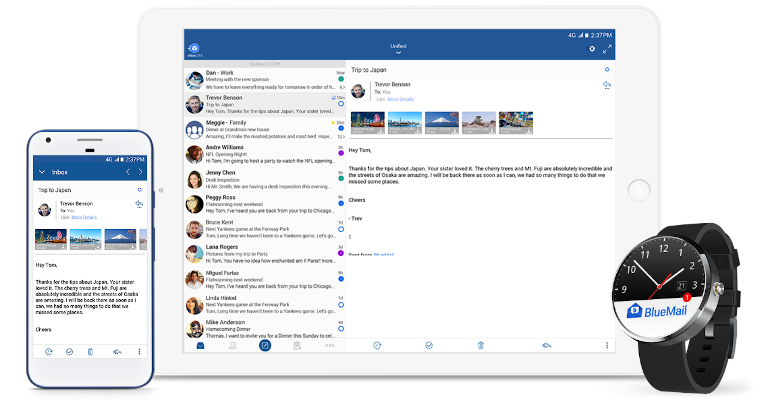The height and width of the screenshot is (400, 768).
Task: Go to next email arrow on phone
Action: [x=141, y=172]
